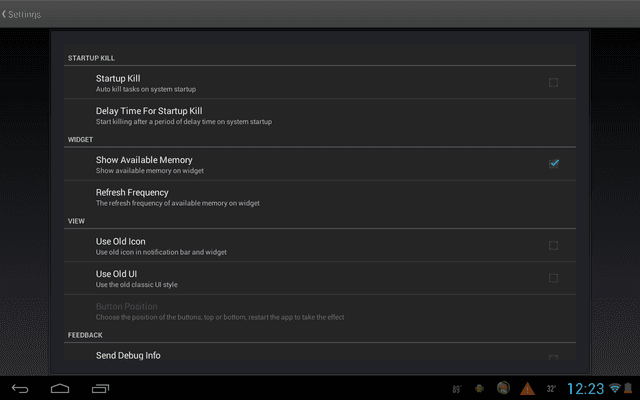The width and height of the screenshot is (640, 400).
Task: Open the round app notification icon
Action: pyautogui.click(x=503, y=388)
